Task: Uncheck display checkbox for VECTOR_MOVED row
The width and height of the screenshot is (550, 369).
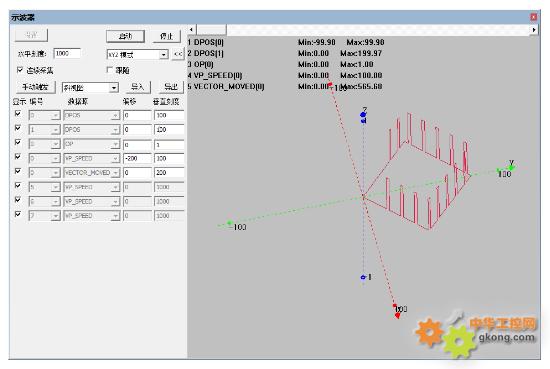Action: point(18,171)
